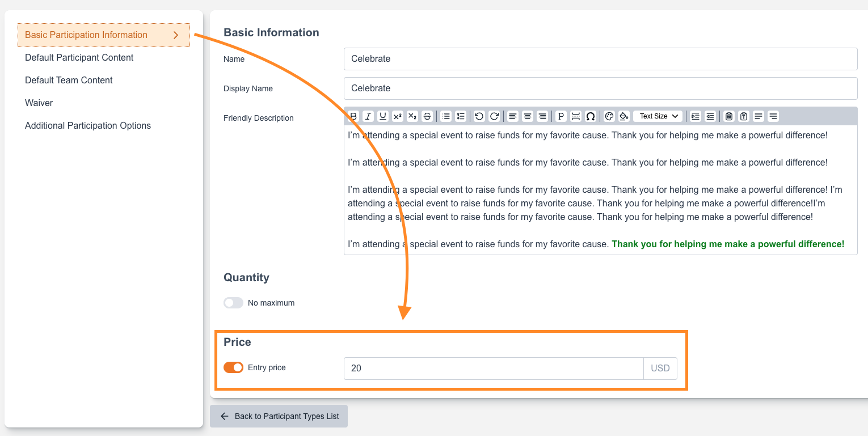Center align the description text
Screen dimensions: 868x436
pyautogui.click(x=528, y=116)
